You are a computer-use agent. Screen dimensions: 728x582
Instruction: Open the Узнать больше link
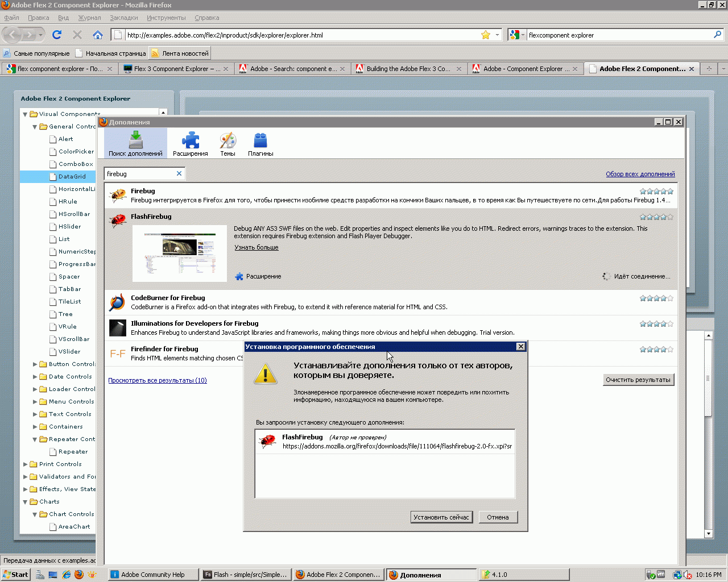click(x=257, y=247)
